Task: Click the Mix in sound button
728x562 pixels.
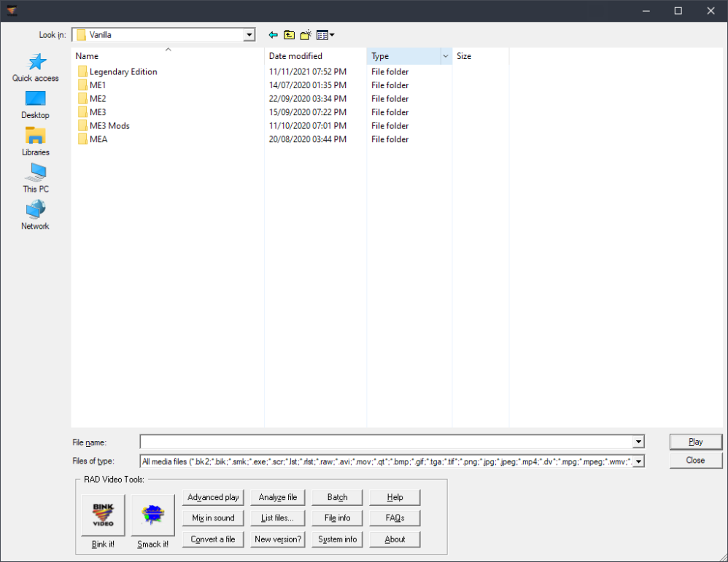Action: (x=213, y=518)
